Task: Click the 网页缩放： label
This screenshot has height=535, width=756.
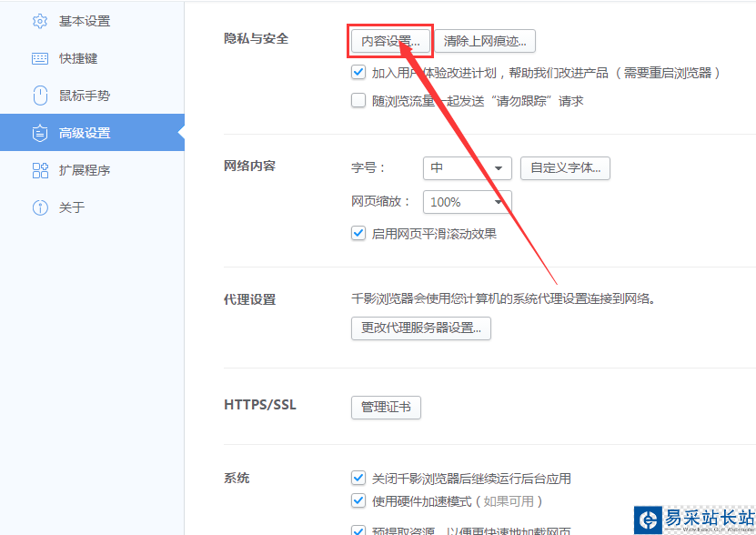Action: [x=380, y=202]
